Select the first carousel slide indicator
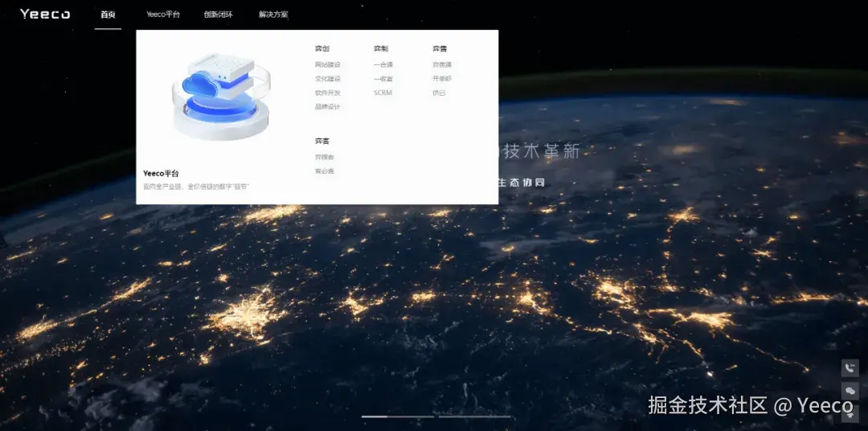Viewport: 868px width, 431px height. pyautogui.click(x=398, y=417)
